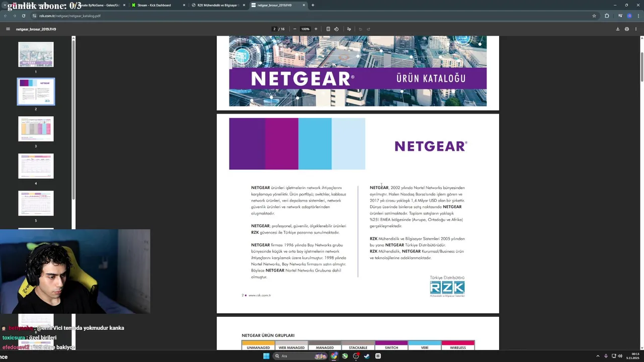Click the MANAGED product group label
644x362 pixels.
(x=325, y=347)
